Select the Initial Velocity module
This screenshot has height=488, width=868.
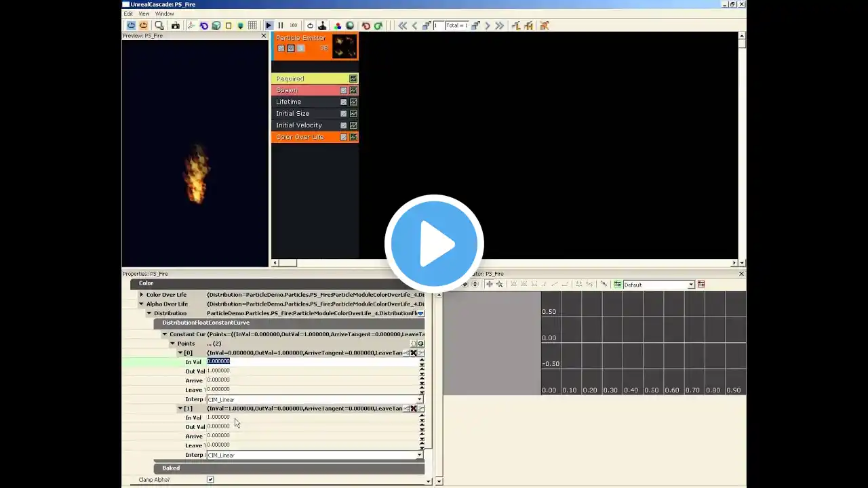[315, 125]
